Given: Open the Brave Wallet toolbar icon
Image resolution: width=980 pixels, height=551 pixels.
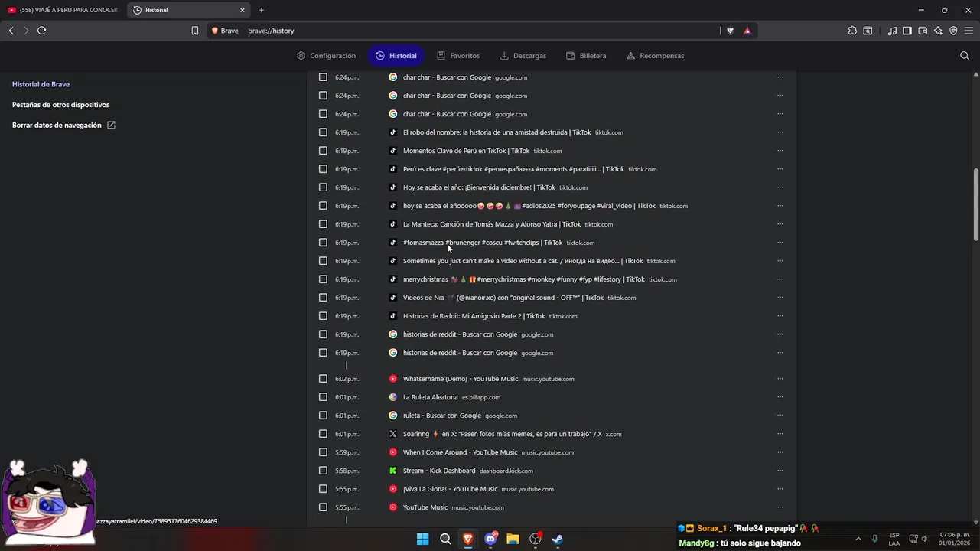Looking at the screenshot, I should click(x=923, y=31).
